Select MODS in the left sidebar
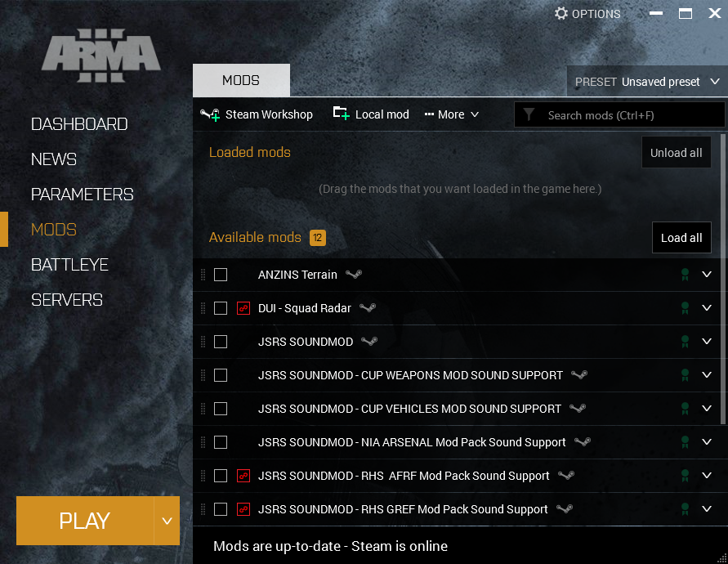728x564 pixels. (54, 230)
